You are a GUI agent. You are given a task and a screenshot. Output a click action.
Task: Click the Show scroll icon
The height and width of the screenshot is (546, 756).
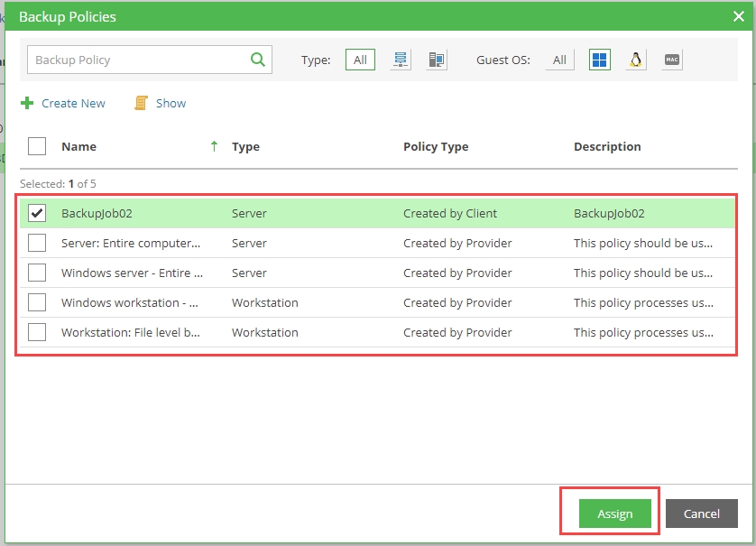coord(141,104)
